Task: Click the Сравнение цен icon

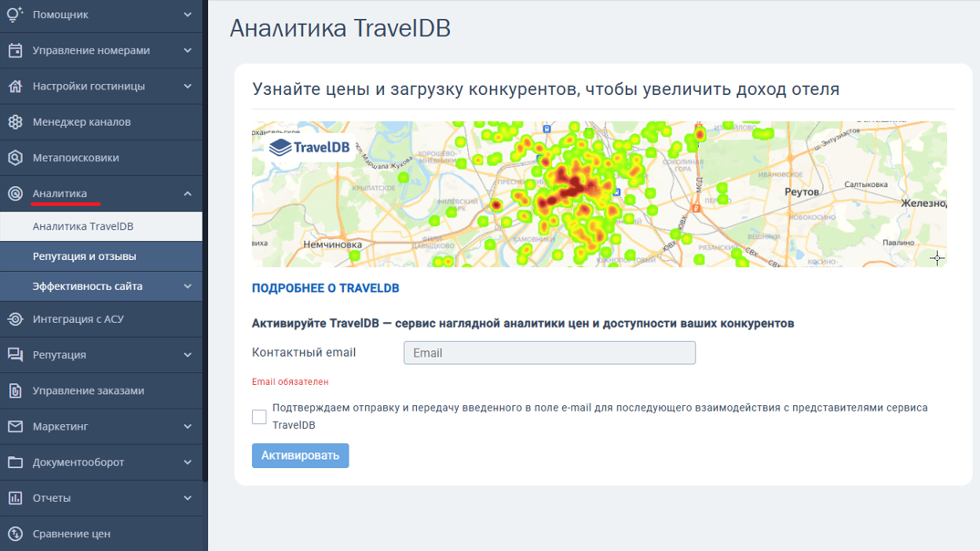Action: 15,534
